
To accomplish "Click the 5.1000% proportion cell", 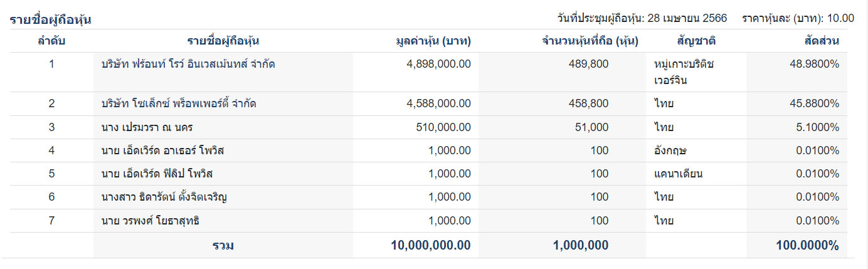I will (818, 127).
